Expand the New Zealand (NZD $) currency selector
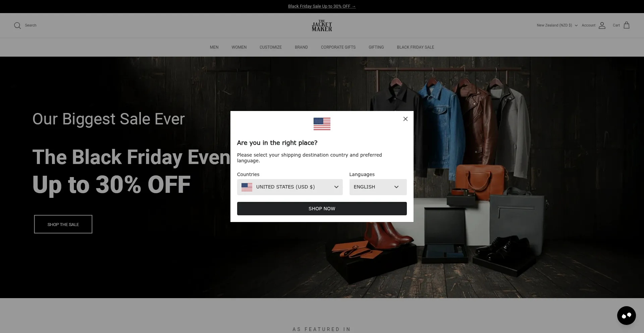This screenshot has width=644, height=333. [x=557, y=25]
